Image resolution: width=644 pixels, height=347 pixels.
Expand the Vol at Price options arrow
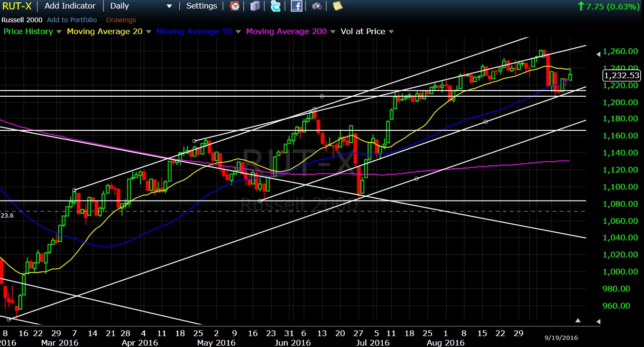pos(391,32)
